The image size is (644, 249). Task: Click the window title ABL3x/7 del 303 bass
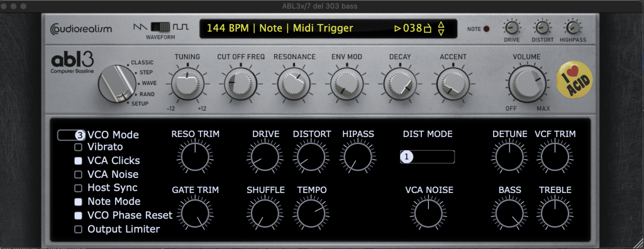coord(319,6)
